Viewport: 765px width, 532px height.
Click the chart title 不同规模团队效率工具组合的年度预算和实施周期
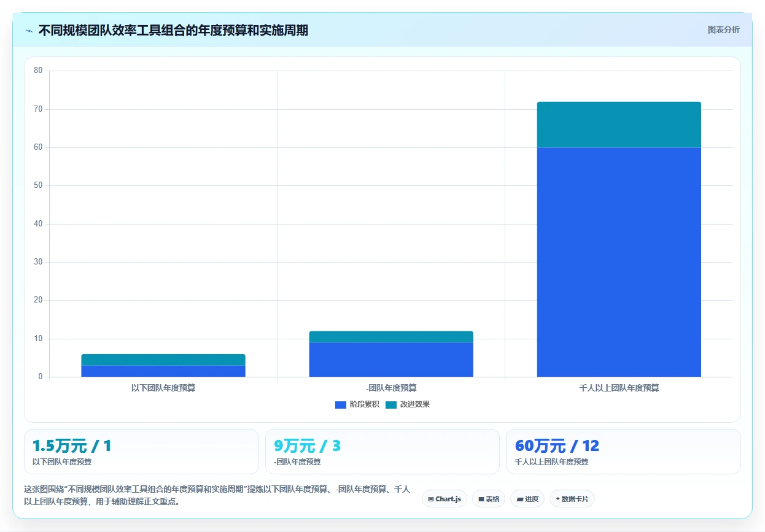pyautogui.click(x=173, y=30)
